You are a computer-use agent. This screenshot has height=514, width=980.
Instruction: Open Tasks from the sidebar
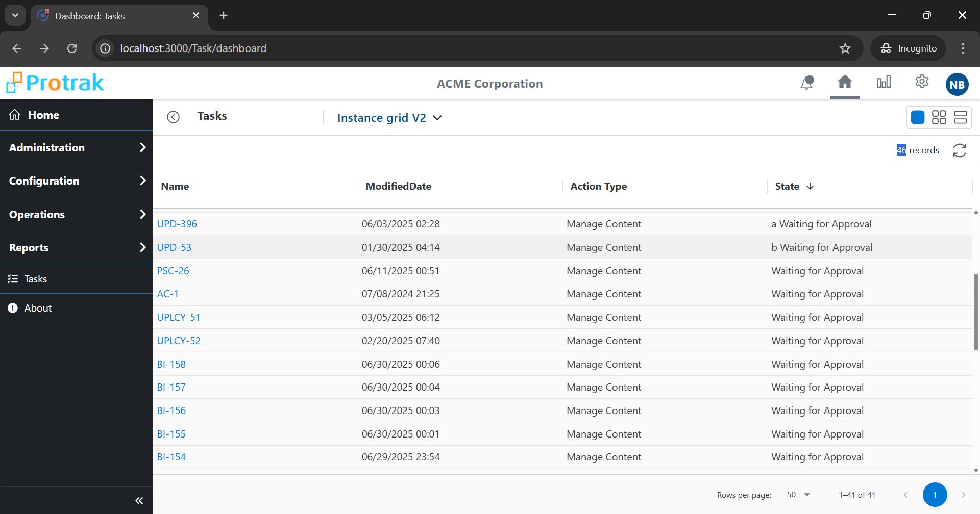click(36, 279)
